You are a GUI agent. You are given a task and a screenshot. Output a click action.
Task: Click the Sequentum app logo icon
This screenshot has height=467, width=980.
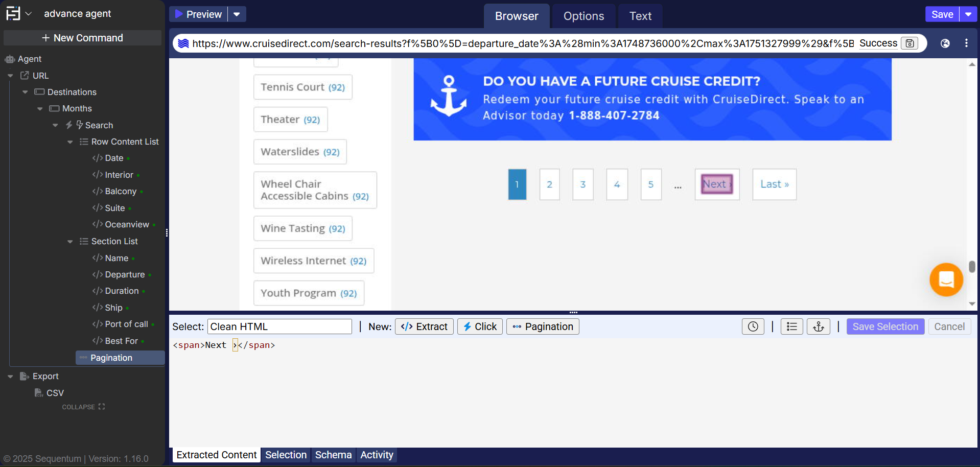tap(13, 13)
